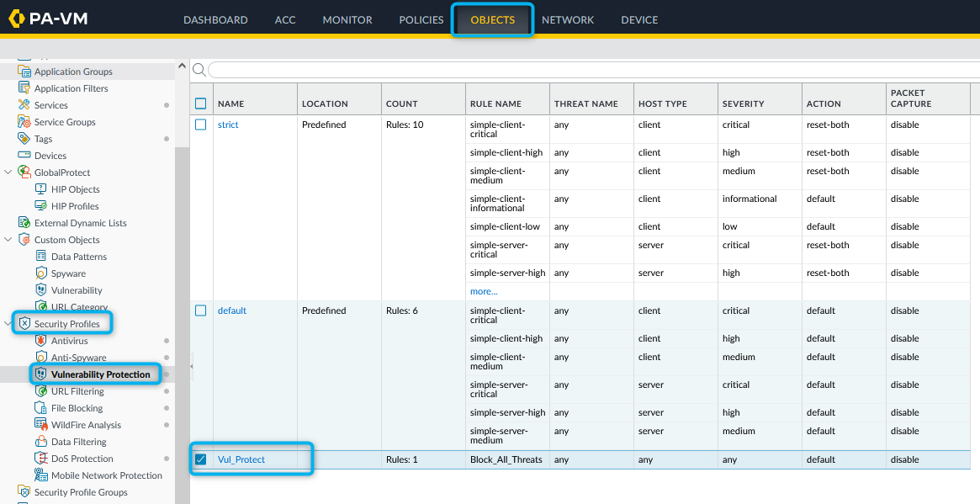Screen dimensions: 980x504
Task: Check the strict profile checkbox
Action: (201, 125)
